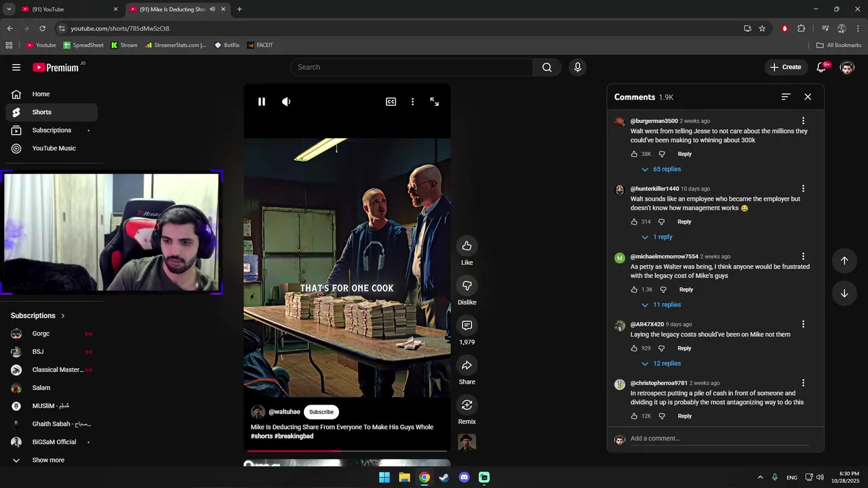This screenshot has height=488, width=868.
Task: Open the YouTube guide hamburger menu
Action: 16,67
